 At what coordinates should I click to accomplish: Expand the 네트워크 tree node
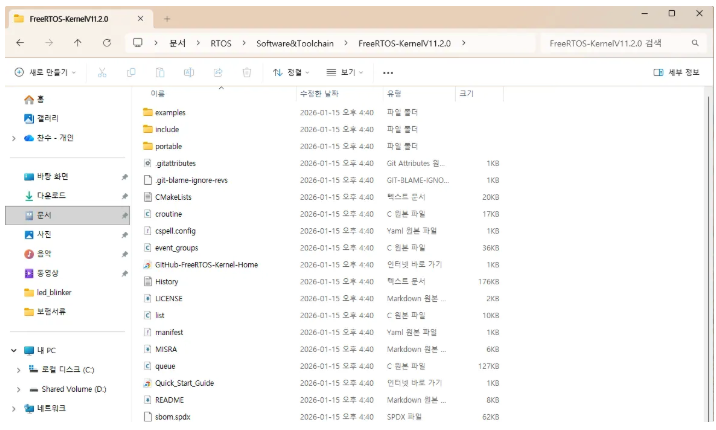click(x=14, y=409)
